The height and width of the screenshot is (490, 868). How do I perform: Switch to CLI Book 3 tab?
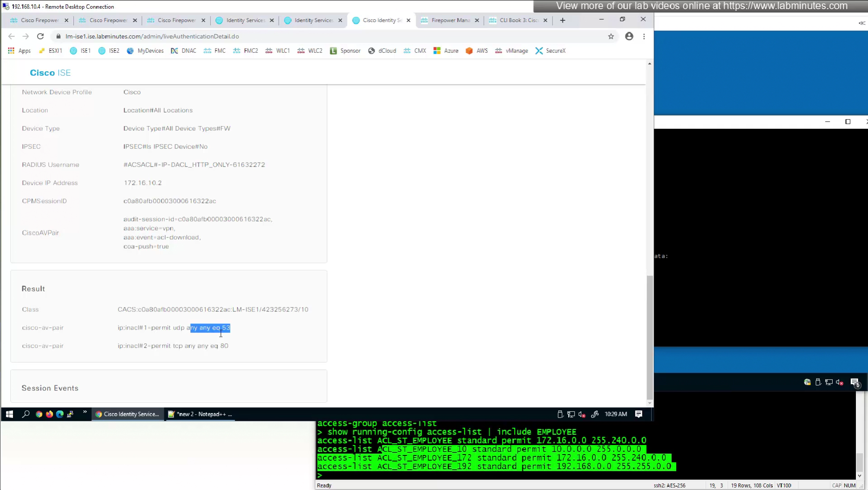(518, 20)
